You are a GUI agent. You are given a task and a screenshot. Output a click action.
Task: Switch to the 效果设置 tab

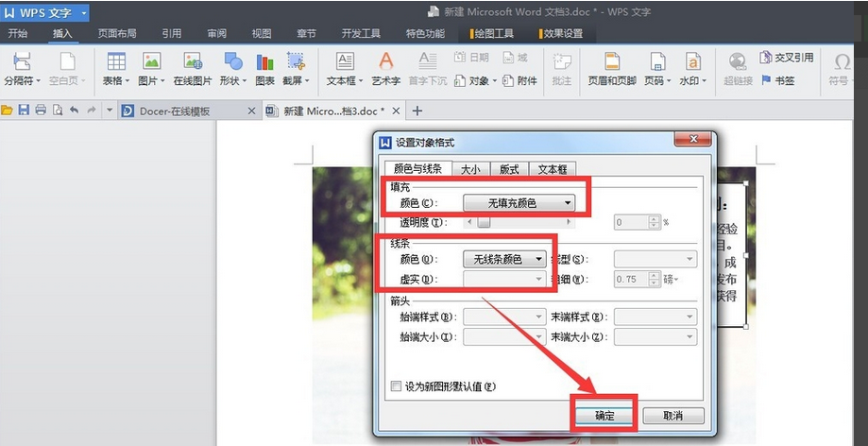click(561, 34)
